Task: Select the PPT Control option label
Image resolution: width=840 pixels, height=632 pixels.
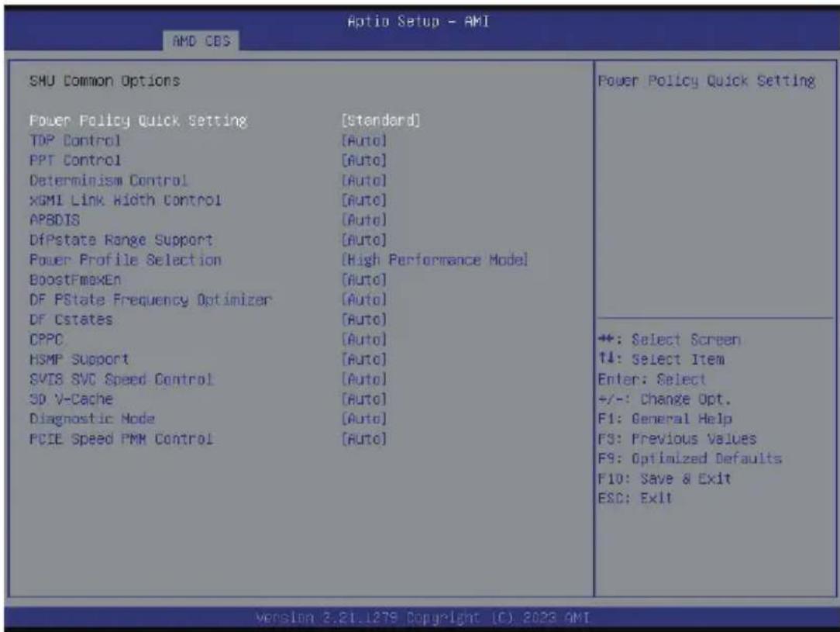Action: click(x=75, y=161)
